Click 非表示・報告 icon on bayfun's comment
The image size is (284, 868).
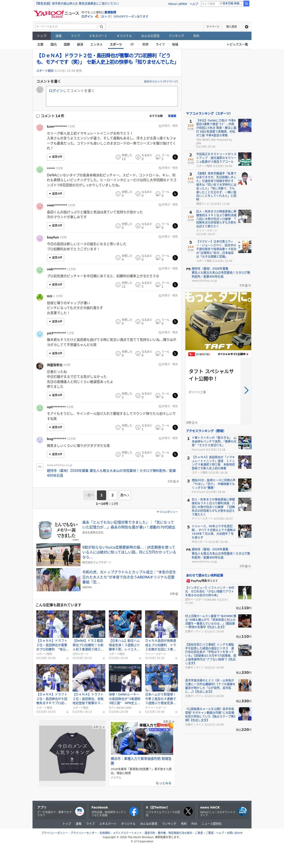[x=160, y=236]
